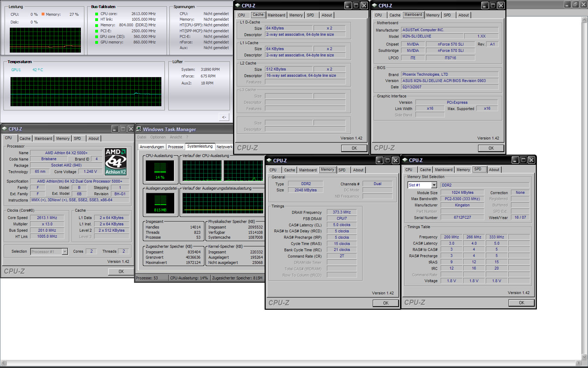The height and width of the screenshot is (368, 588).
Task: Open Memory tab in CPU-Z CPU window
Action: [x=63, y=138]
